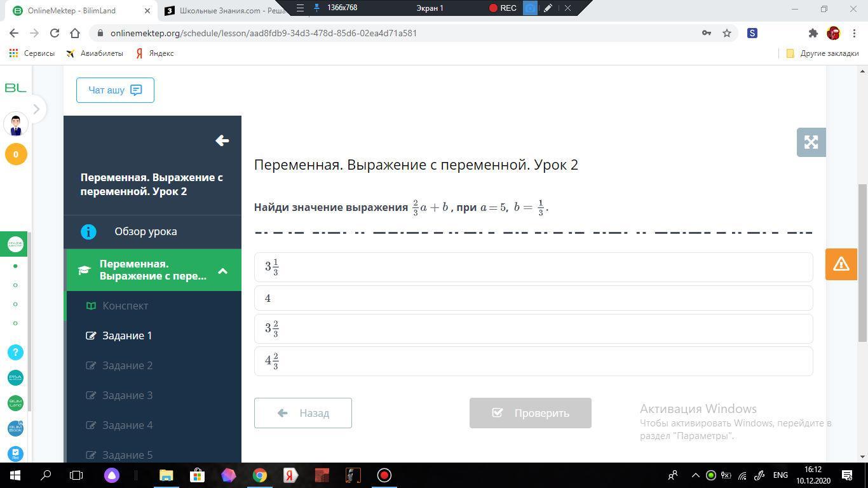
Task: Expand the left sidebar panel arrow
Action: click(36, 109)
